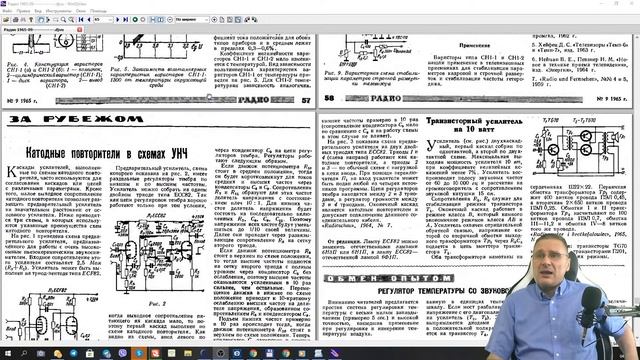The height and width of the screenshot is (360, 640).
Task: Go to the first page
Action: coord(81,20)
